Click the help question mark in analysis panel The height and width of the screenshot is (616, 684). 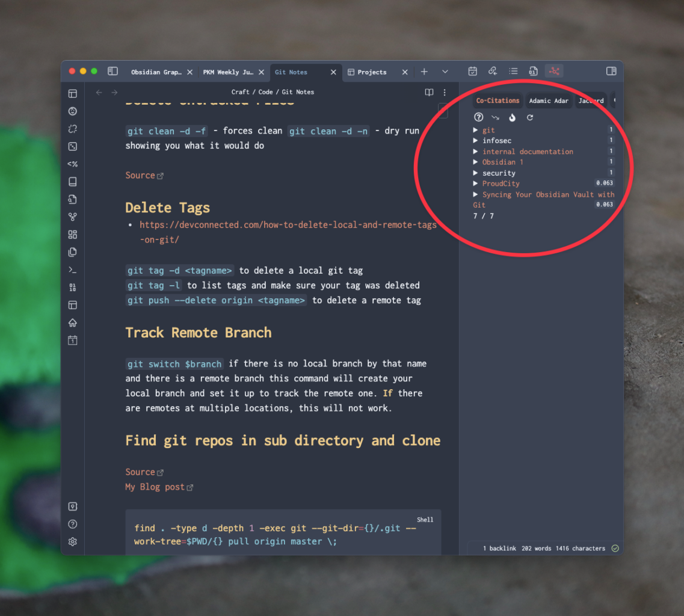[x=479, y=117]
